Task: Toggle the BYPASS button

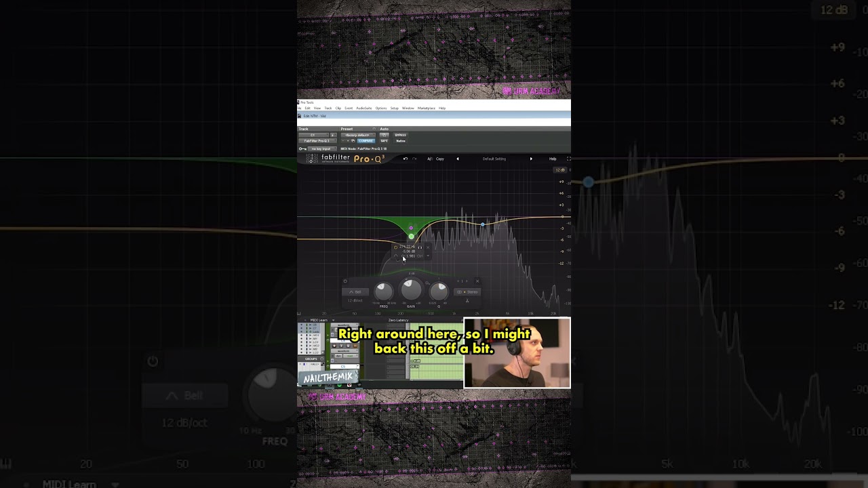Action: click(x=401, y=135)
